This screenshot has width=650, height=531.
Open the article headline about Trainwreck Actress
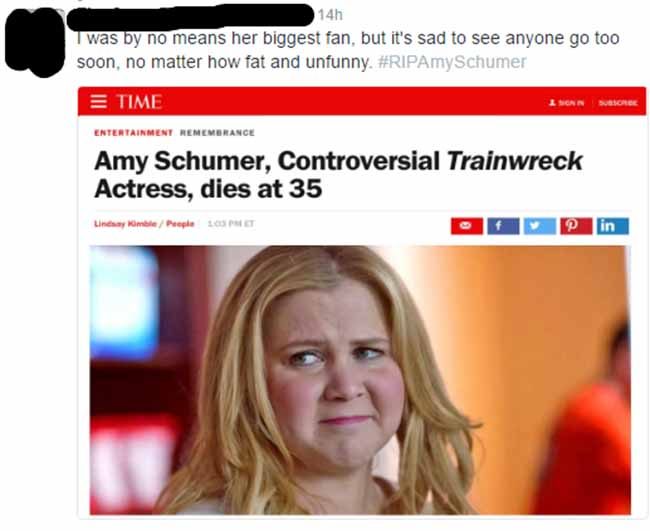pyautogui.click(x=338, y=175)
